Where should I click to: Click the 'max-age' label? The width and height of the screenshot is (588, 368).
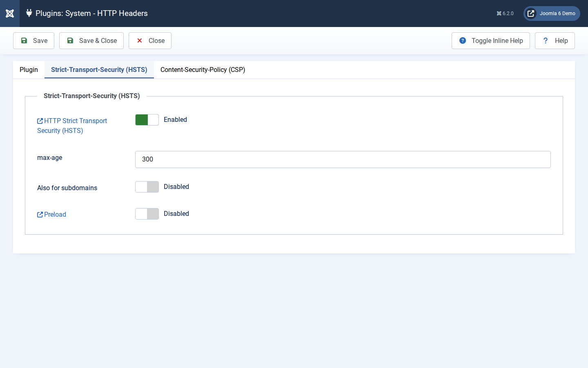tap(50, 157)
